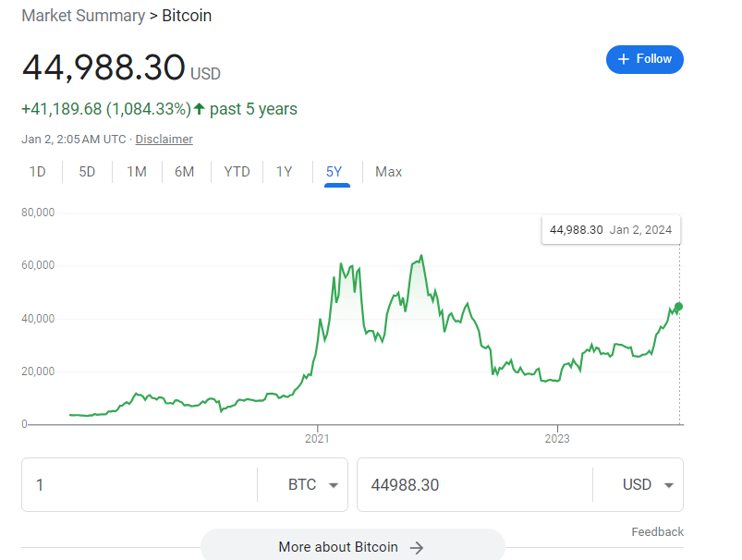742x560 pixels.
Task: Select the 5D time range tab
Action: 87,171
